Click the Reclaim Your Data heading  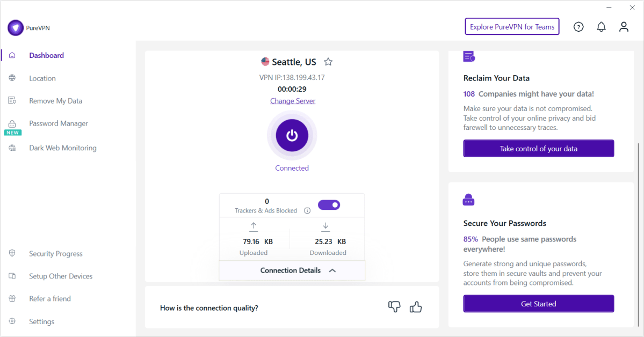pos(496,78)
